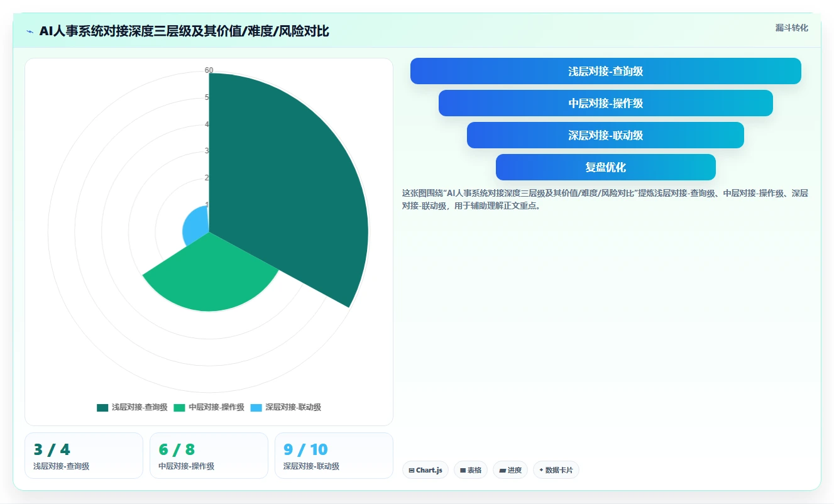834x504 pixels.
Task: Click the chart title AI人事系统对接深度三层级
Action: (184, 31)
